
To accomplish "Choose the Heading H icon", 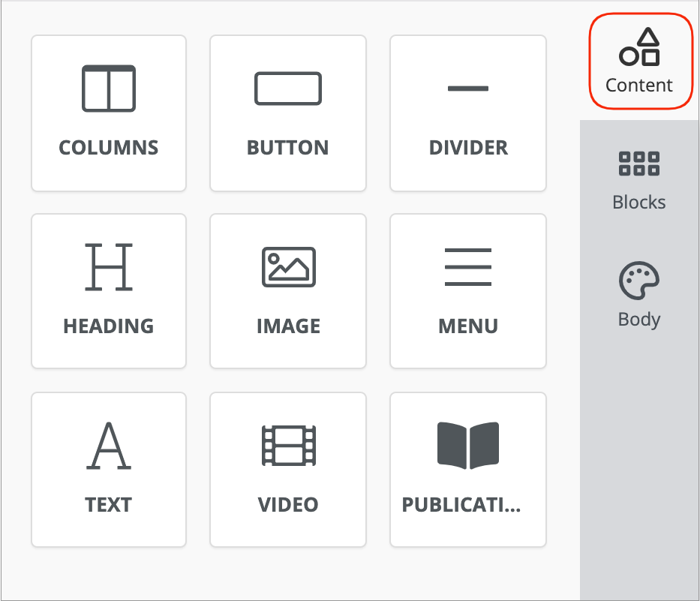I will point(109,267).
